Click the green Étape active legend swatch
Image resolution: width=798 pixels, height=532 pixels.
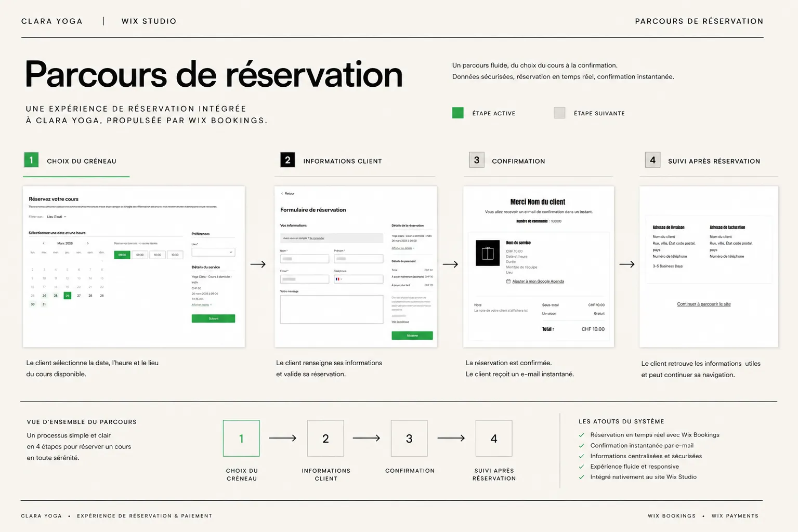457,113
